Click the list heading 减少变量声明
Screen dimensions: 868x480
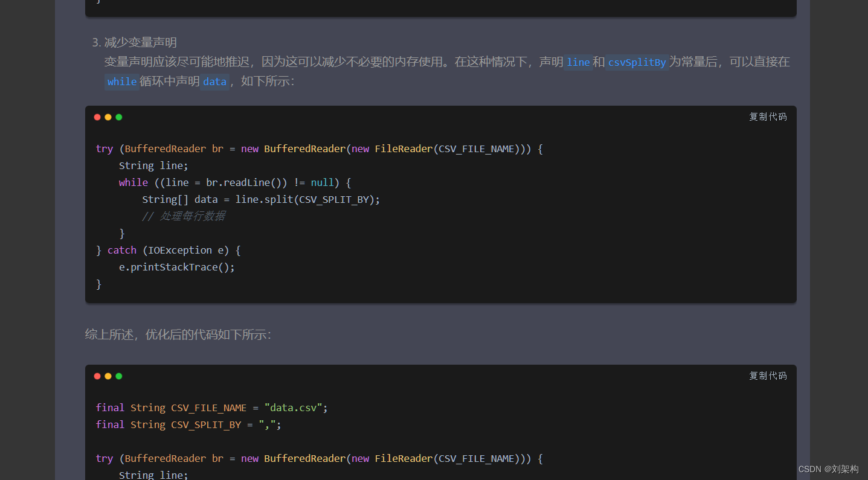pos(140,42)
